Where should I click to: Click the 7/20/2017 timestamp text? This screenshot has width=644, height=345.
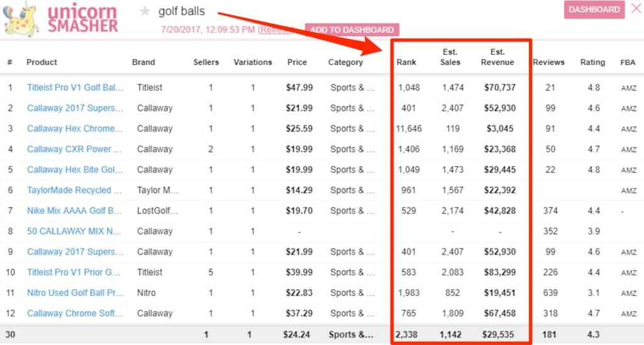pos(208,30)
